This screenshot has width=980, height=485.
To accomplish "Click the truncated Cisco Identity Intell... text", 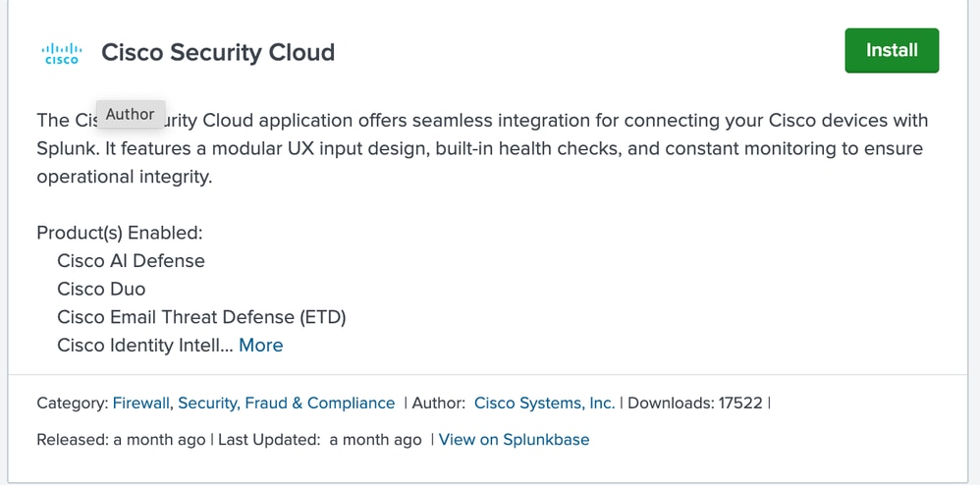I will [x=145, y=345].
